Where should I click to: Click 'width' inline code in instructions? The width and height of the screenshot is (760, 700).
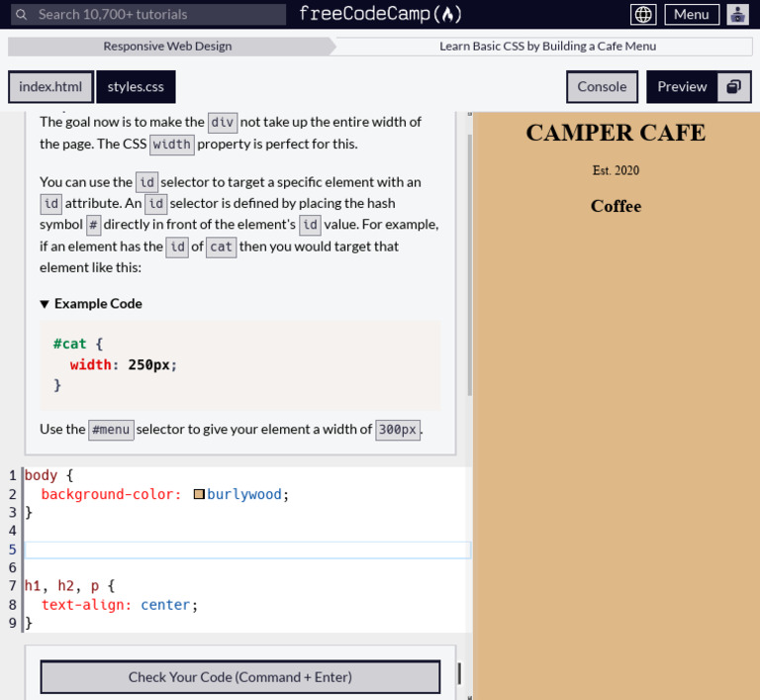coord(172,145)
